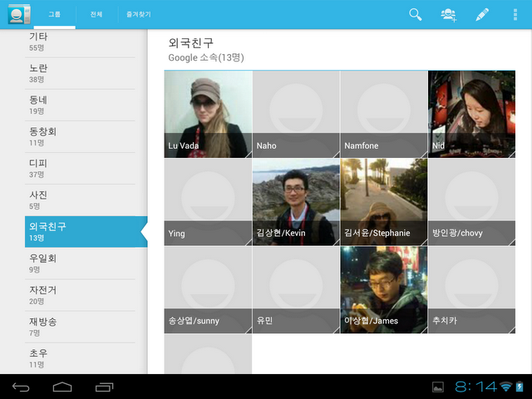
Task: Select the 자전거 group
Action: pyautogui.click(x=80, y=295)
